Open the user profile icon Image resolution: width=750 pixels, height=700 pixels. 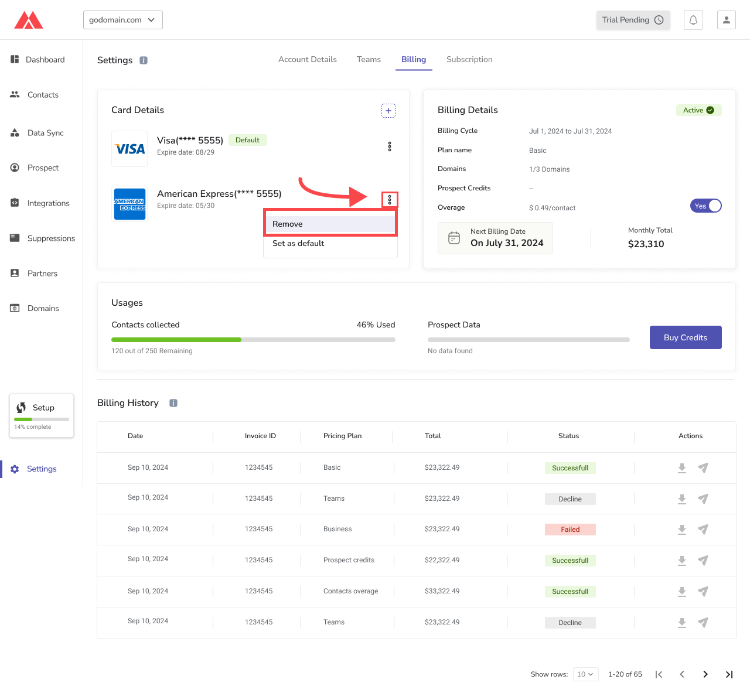point(726,20)
